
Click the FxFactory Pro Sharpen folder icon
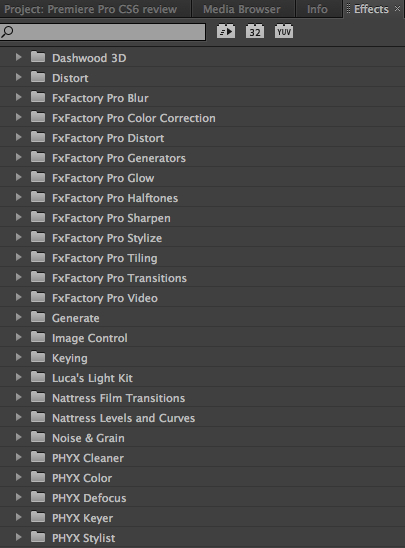pyautogui.click(x=38, y=217)
